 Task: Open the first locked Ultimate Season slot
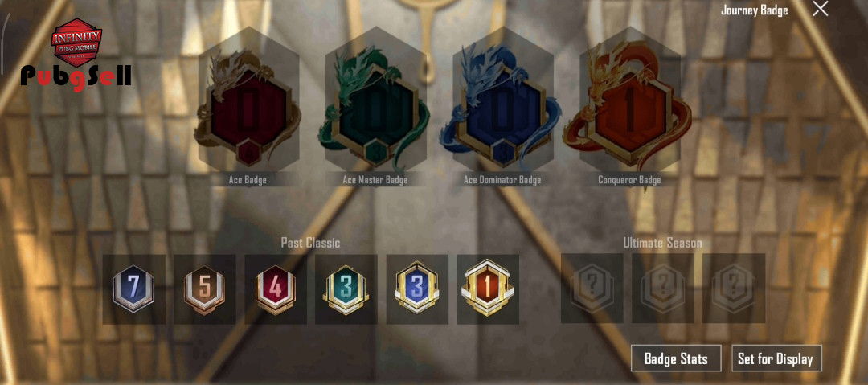(592, 289)
